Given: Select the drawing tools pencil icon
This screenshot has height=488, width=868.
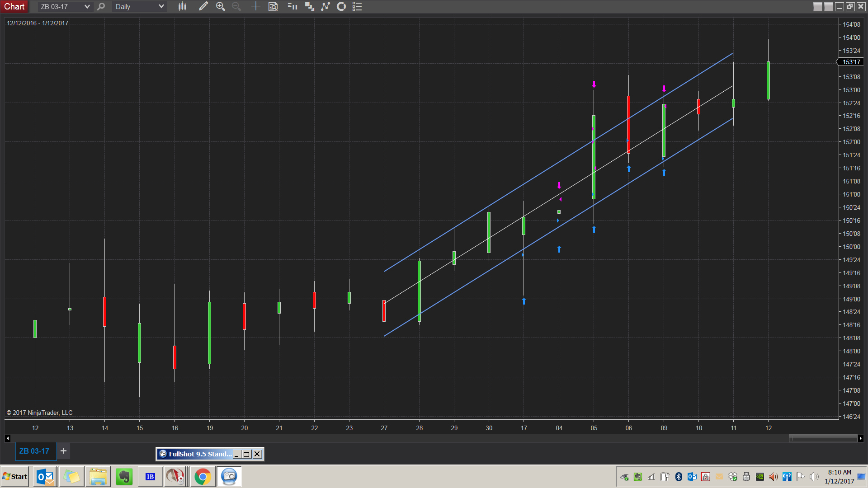Looking at the screenshot, I should point(203,6).
